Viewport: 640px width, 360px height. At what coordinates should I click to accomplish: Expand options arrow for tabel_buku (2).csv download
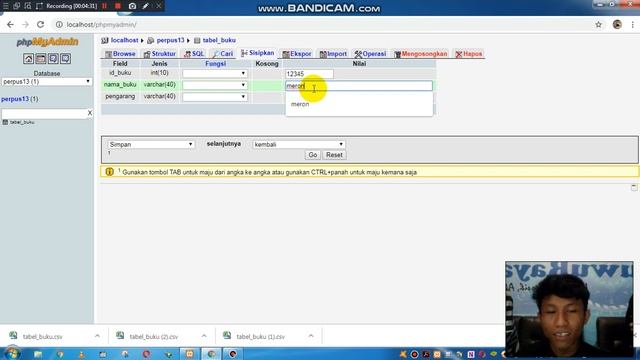(204, 336)
